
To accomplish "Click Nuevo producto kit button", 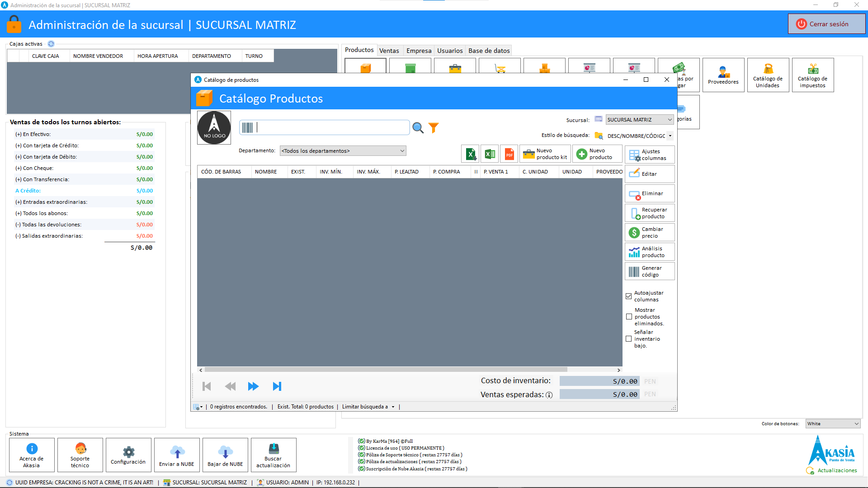I will pos(545,154).
